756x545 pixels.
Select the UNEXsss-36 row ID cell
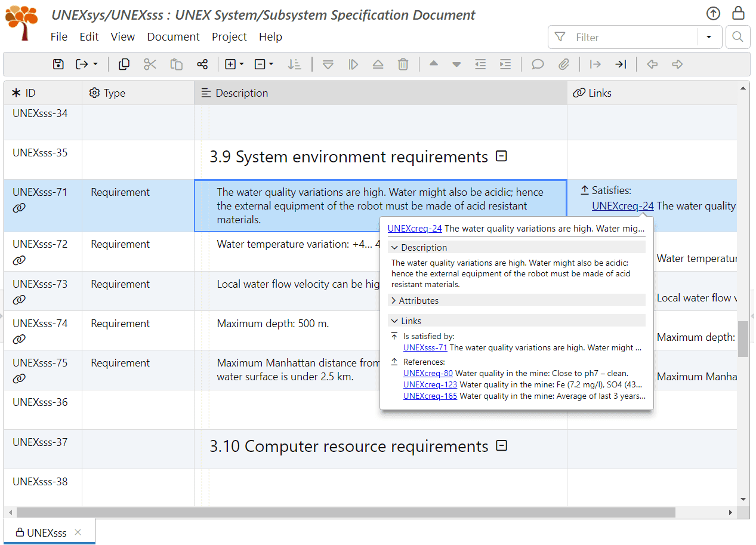[x=43, y=410]
